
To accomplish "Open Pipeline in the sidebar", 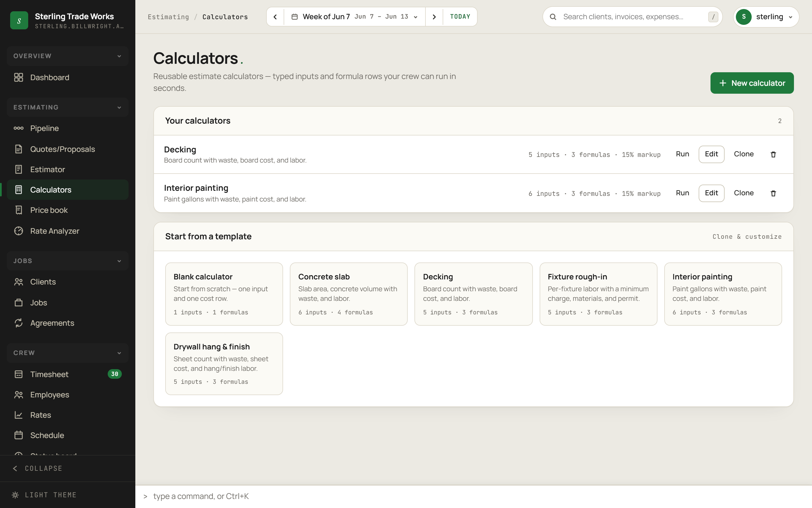I will [x=68, y=128].
